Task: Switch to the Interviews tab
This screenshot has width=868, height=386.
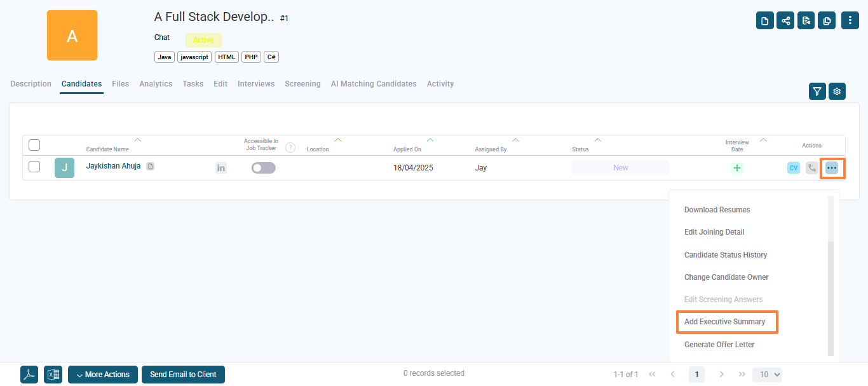Action: 256,84
